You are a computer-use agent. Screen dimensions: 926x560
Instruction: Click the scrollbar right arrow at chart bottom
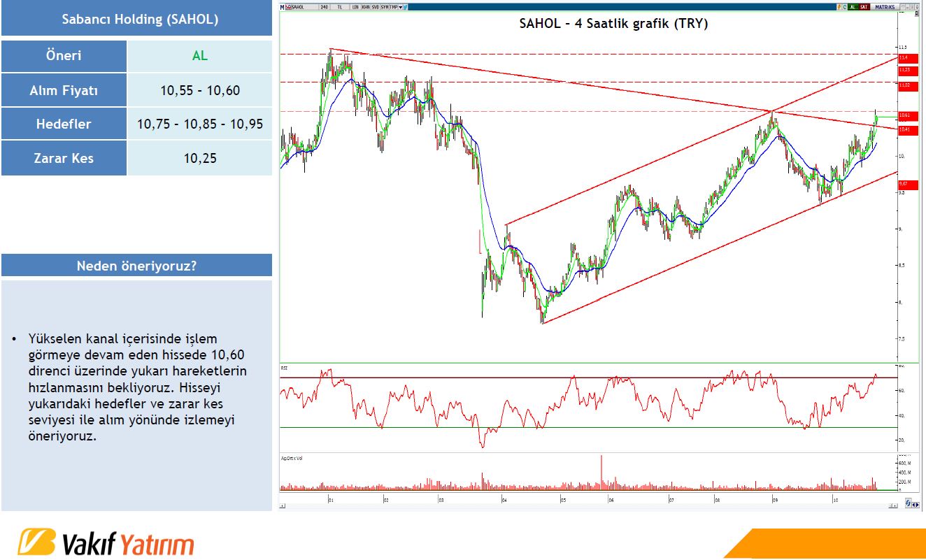(x=895, y=505)
